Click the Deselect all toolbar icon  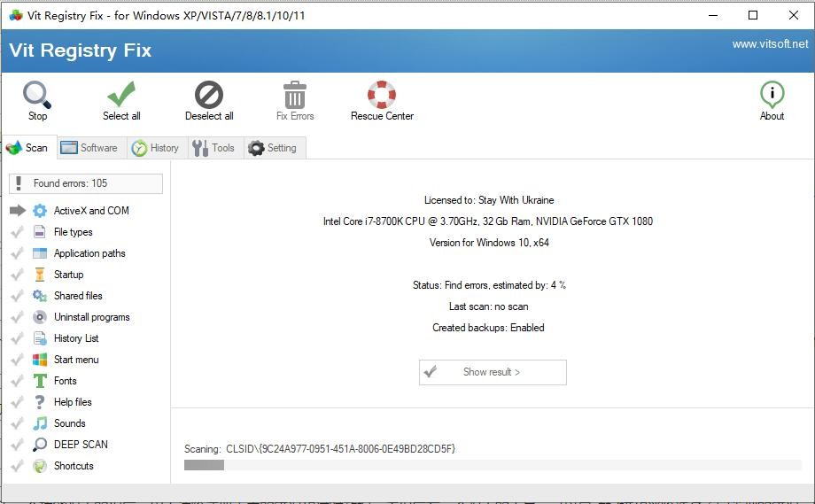click(x=209, y=95)
